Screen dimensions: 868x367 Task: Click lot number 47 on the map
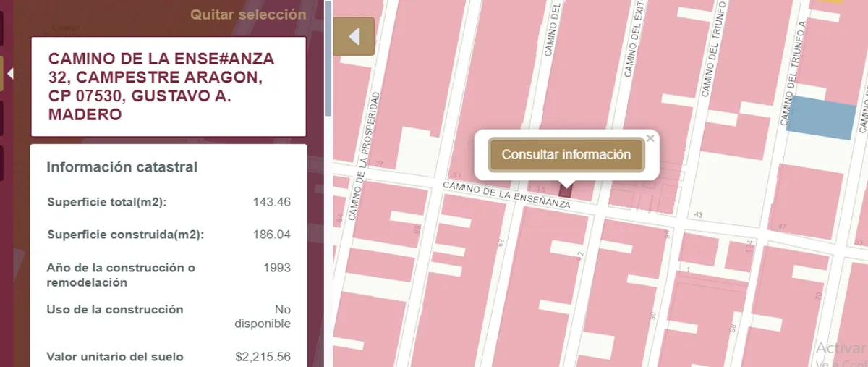click(x=782, y=227)
